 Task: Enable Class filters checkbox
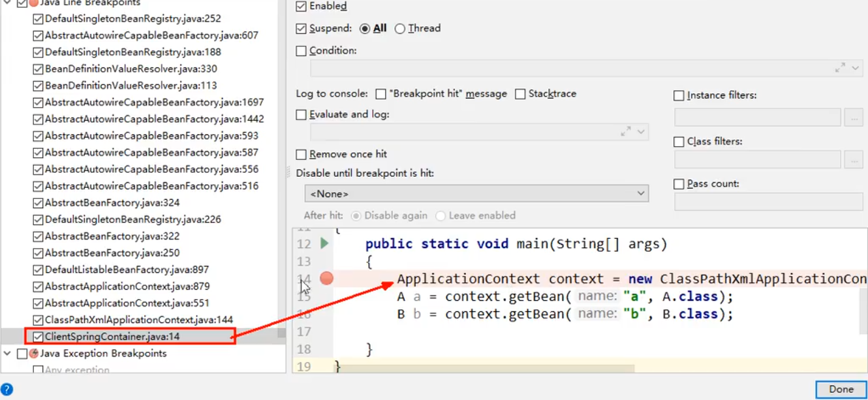pyautogui.click(x=679, y=142)
